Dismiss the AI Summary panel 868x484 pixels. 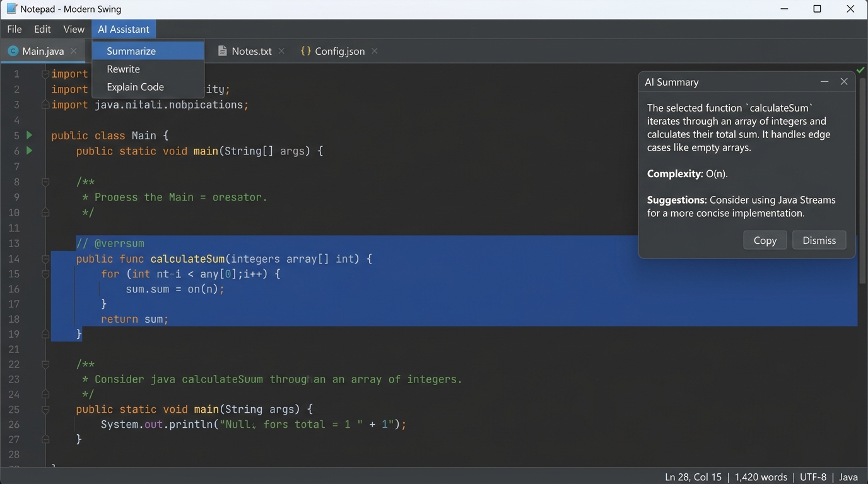[819, 240]
